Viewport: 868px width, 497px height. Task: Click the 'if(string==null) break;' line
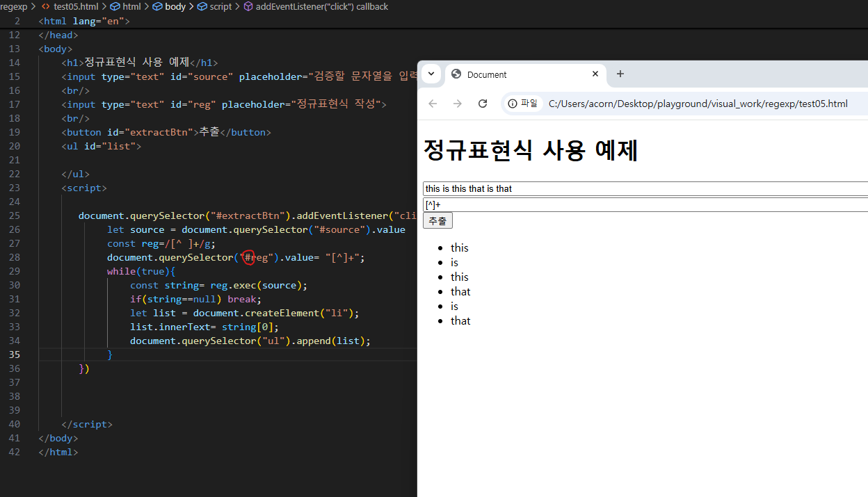[x=195, y=299]
